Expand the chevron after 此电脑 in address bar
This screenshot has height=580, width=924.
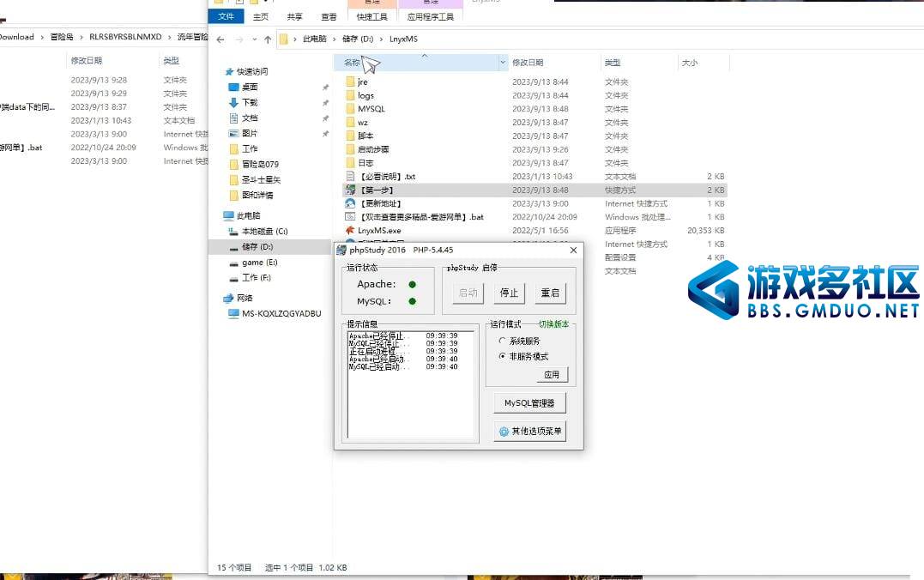(335, 39)
